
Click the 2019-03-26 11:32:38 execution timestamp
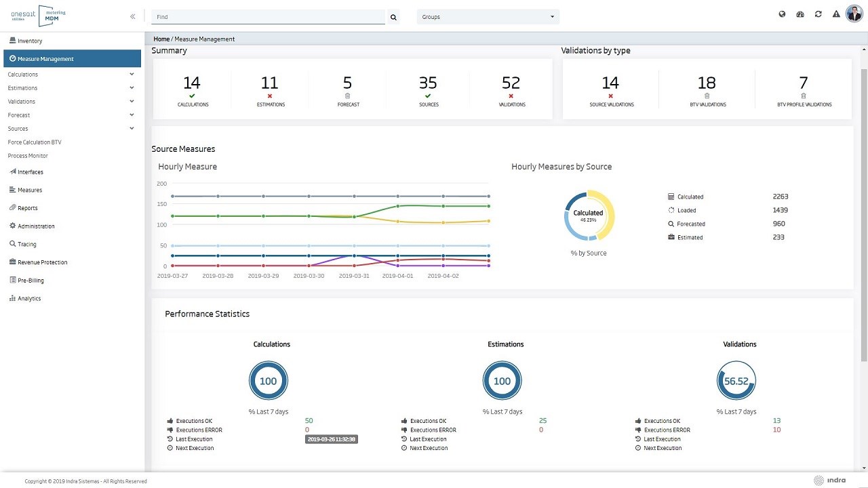coord(332,439)
